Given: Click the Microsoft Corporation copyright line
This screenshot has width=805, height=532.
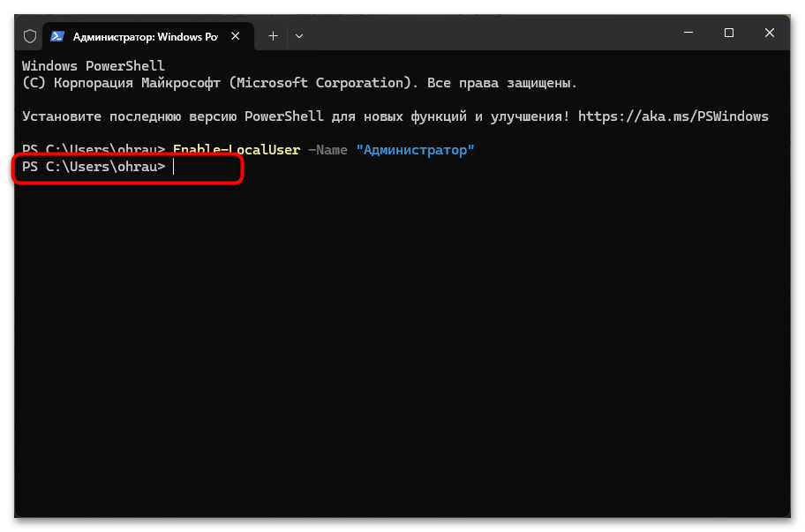Looking at the screenshot, I should click(299, 83).
